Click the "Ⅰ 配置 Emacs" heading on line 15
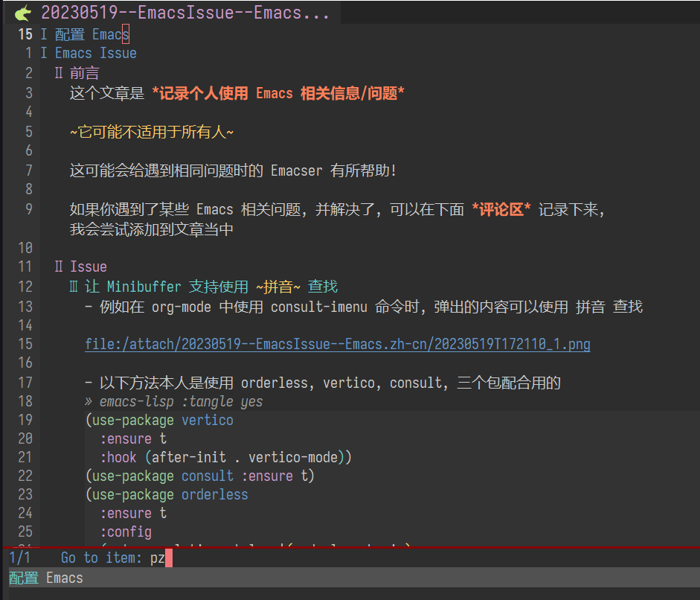 (85, 34)
